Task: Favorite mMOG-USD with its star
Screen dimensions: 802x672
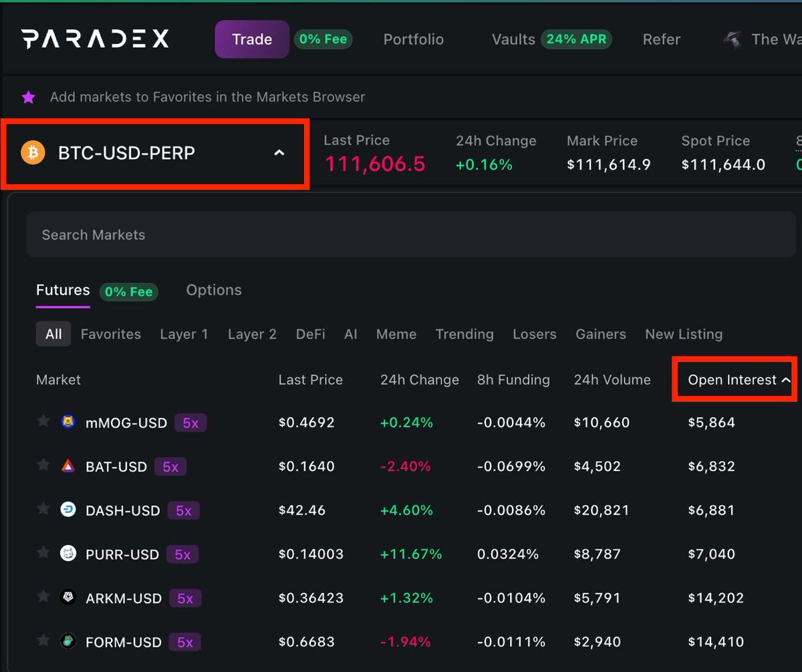Action: pos(43,421)
